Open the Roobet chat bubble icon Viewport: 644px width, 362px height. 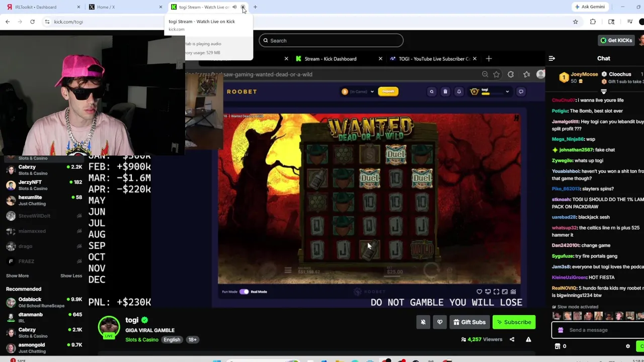click(x=521, y=92)
